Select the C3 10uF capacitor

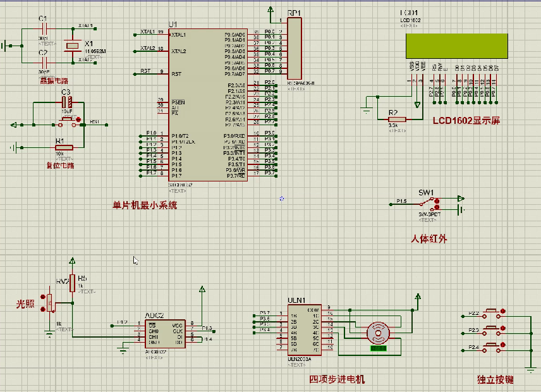[x=66, y=102]
